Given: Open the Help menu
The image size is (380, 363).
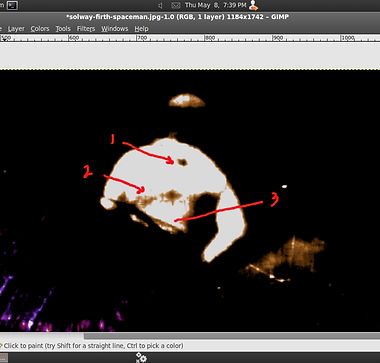Looking at the screenshot, I should coord(141,29).
